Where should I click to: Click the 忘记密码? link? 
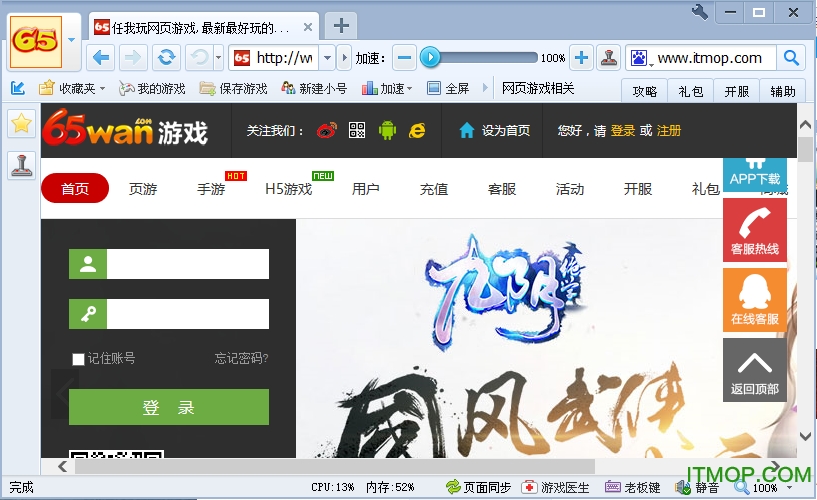(x=241, y=358)
